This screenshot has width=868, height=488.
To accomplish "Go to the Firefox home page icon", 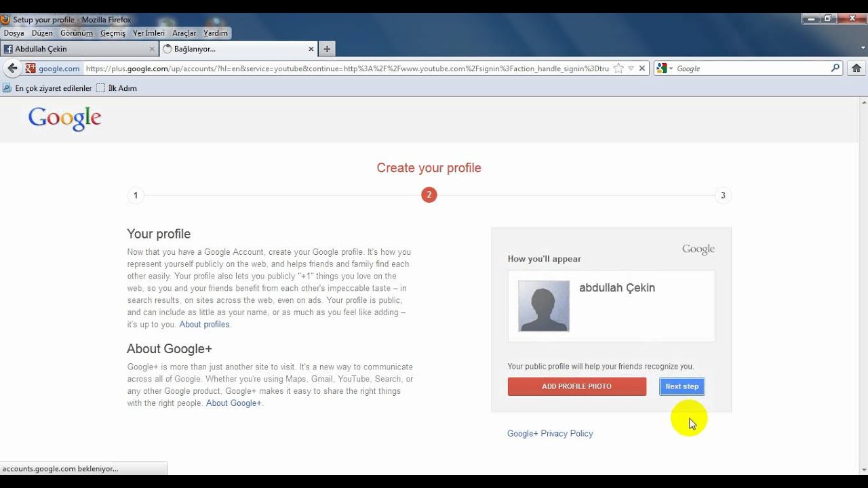I will coord(856,68).
